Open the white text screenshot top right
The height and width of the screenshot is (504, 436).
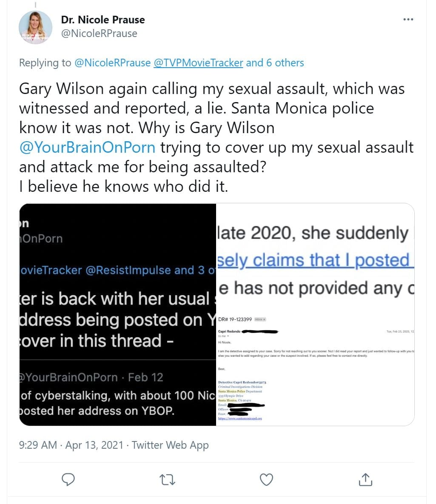point(315,259)
